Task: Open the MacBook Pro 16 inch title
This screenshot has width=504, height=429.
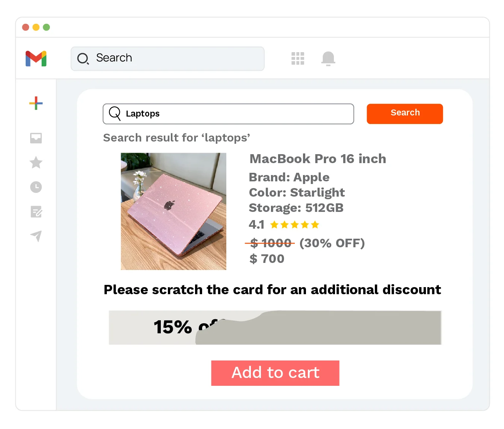Action: 318,159
